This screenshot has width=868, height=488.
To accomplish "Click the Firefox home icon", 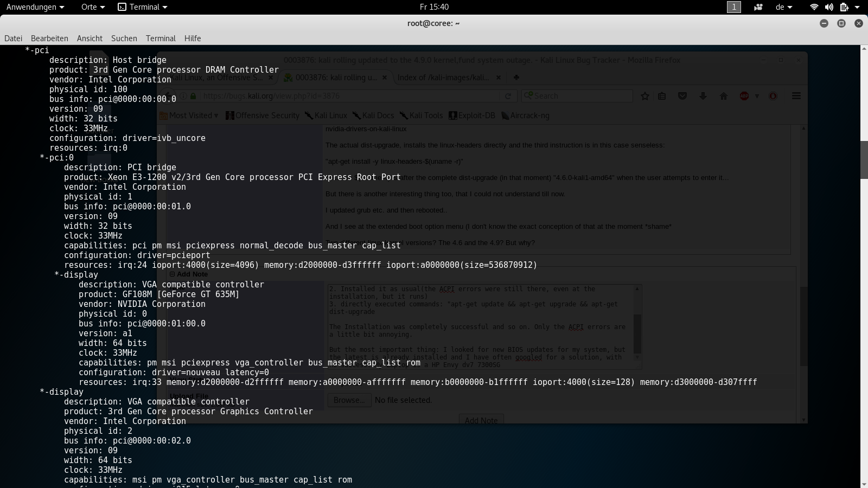I will (723, 96).
